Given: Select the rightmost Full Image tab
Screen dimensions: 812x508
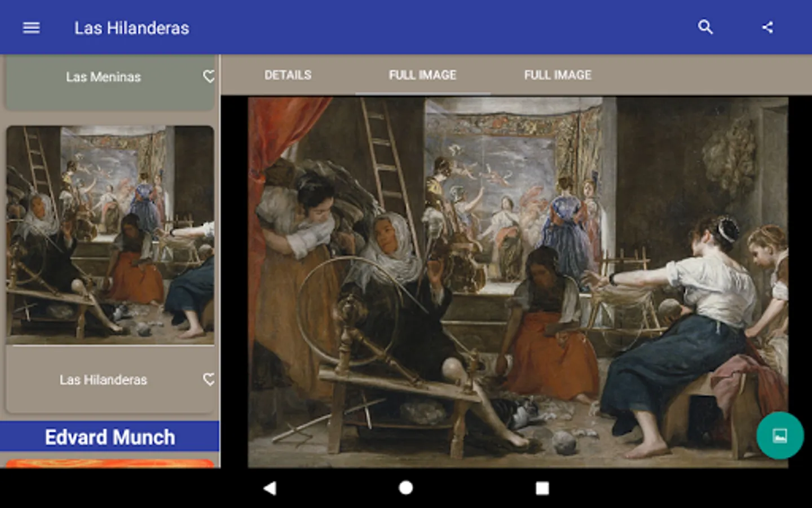Looking at the screenshot, I should (x=558, y=75).
